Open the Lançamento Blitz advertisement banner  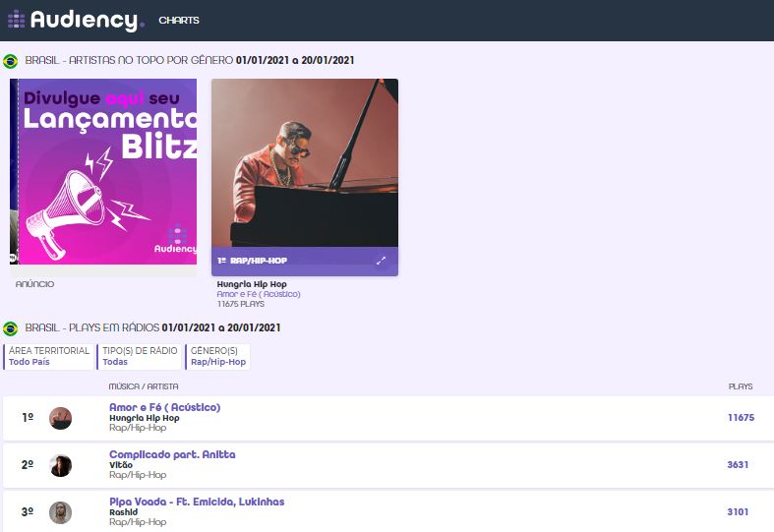[x=103, y=172]
